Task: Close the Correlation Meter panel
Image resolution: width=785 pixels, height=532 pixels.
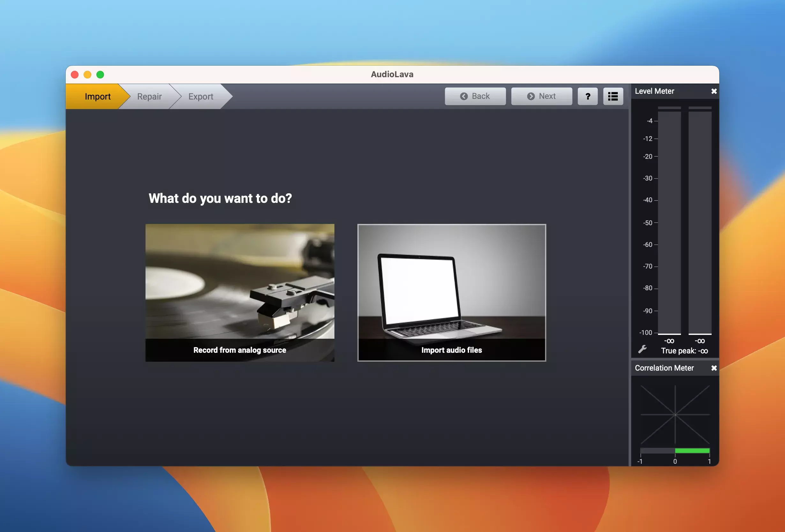Action: [x=714, y=368]
